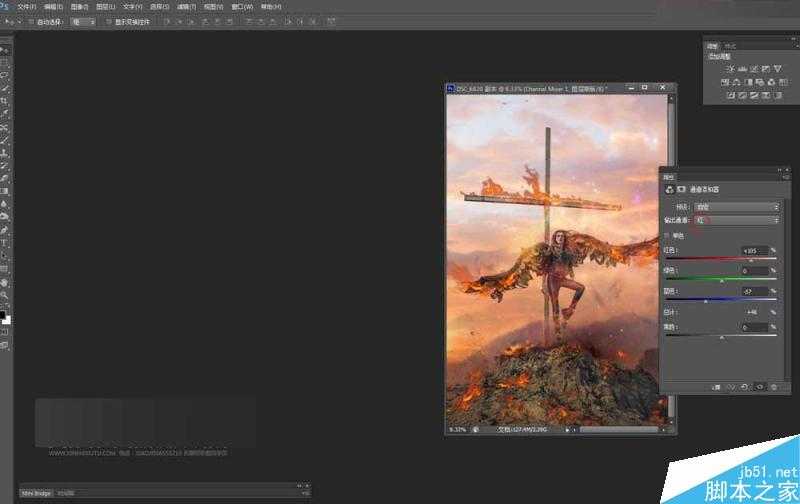Click the red channel slider track

[x=720, y=260]
